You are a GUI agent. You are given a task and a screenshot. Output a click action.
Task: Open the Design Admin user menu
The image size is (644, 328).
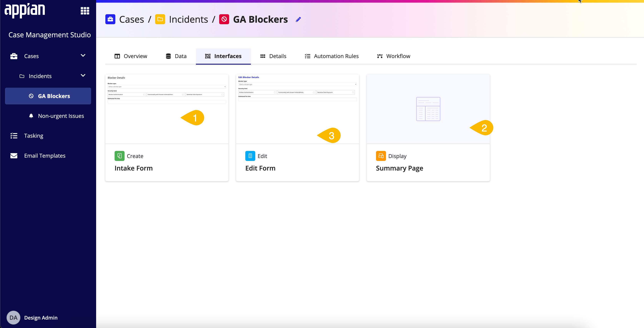pos(41,317)
